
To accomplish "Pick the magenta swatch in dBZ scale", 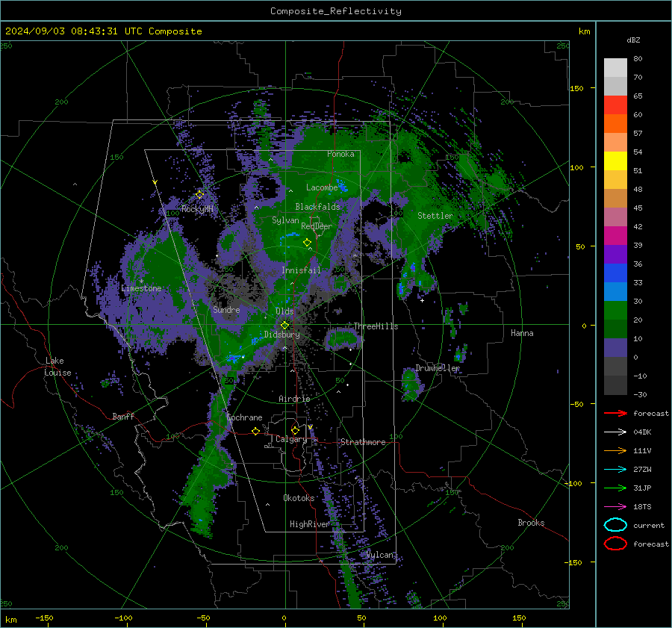I will point(615,235).
